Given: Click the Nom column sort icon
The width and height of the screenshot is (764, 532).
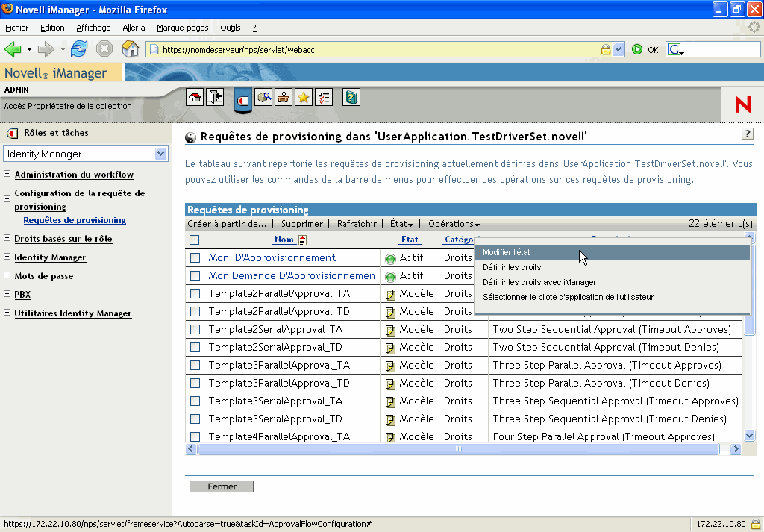Looking at the screenshot, I should 303,240.
